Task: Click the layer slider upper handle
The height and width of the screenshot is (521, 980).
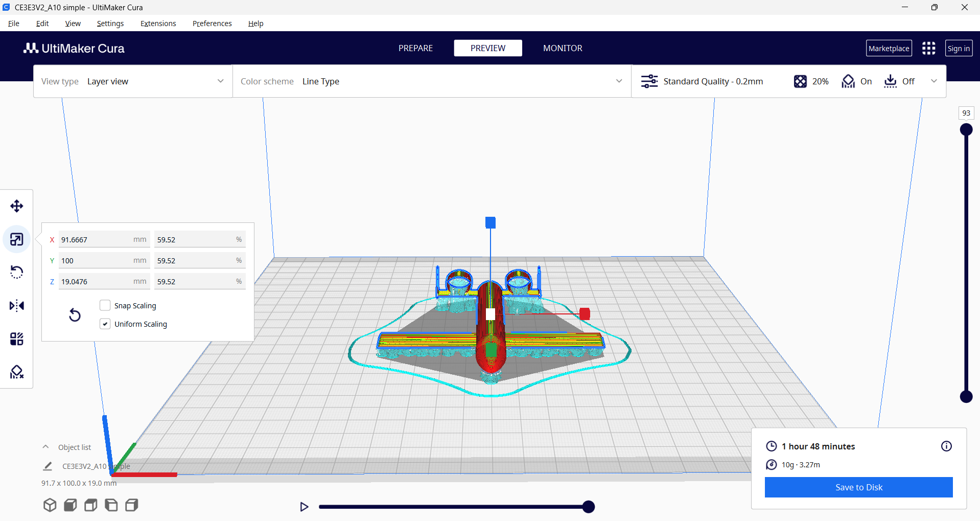Action: (x=966, y=129)
